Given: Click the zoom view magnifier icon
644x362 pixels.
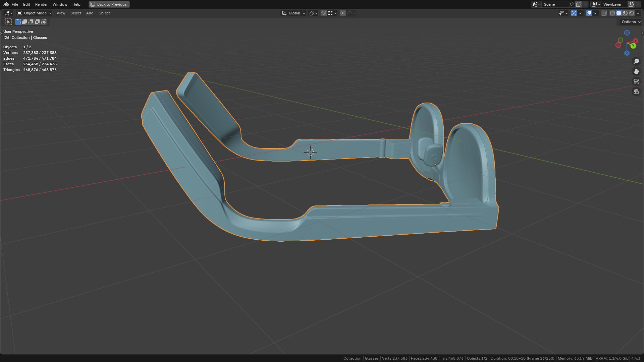Looking at the screenshot, I should 636,61.
